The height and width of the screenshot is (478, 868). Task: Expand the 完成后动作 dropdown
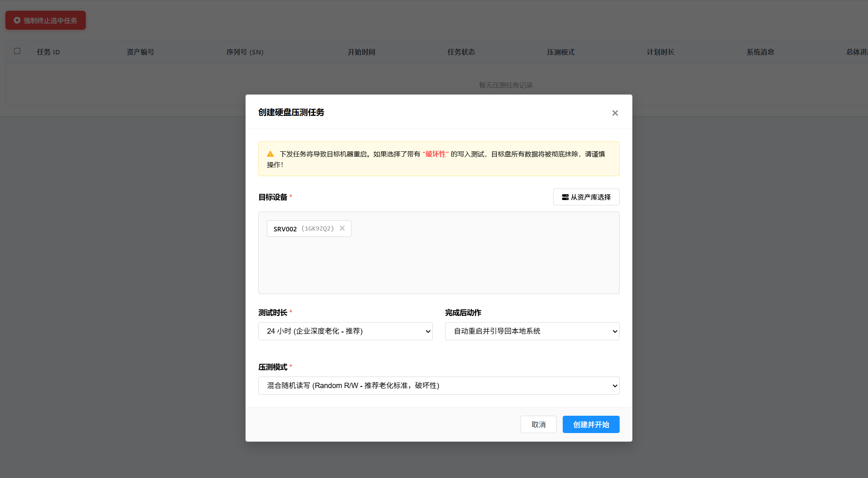pyautogui.click(x=532, y=331)
